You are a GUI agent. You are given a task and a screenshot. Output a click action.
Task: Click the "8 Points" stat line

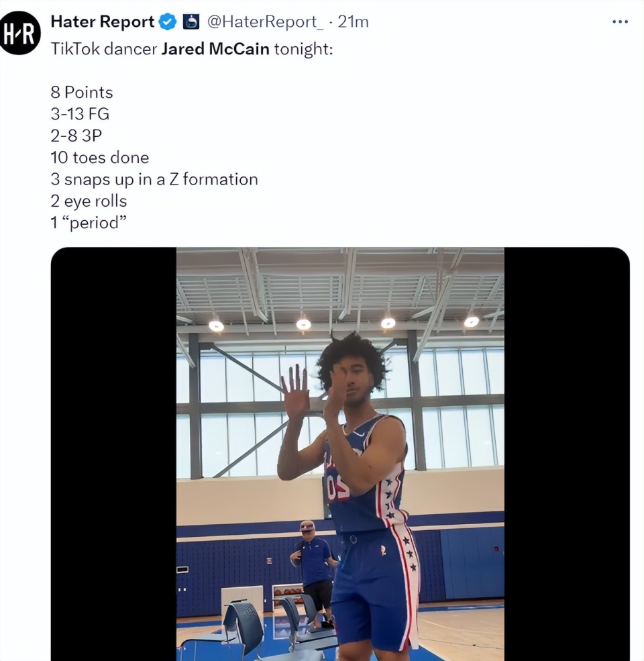tap(82, 93)
